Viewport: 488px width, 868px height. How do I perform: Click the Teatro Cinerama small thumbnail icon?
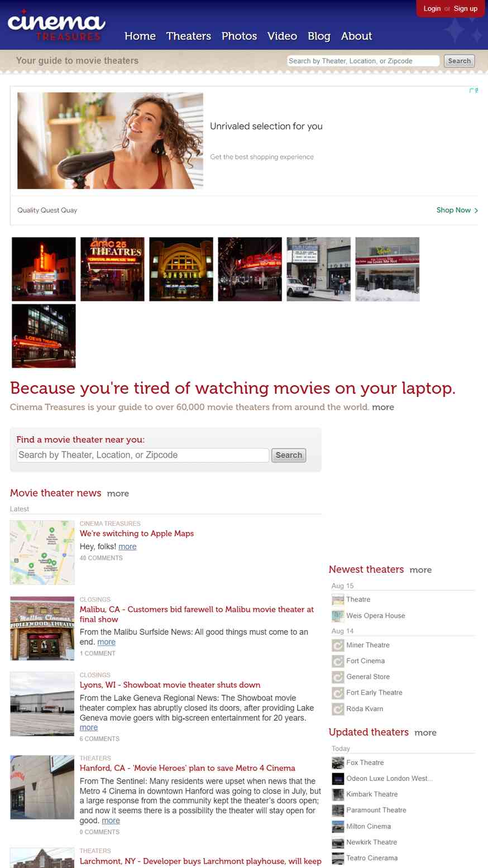tap(338, 858)
